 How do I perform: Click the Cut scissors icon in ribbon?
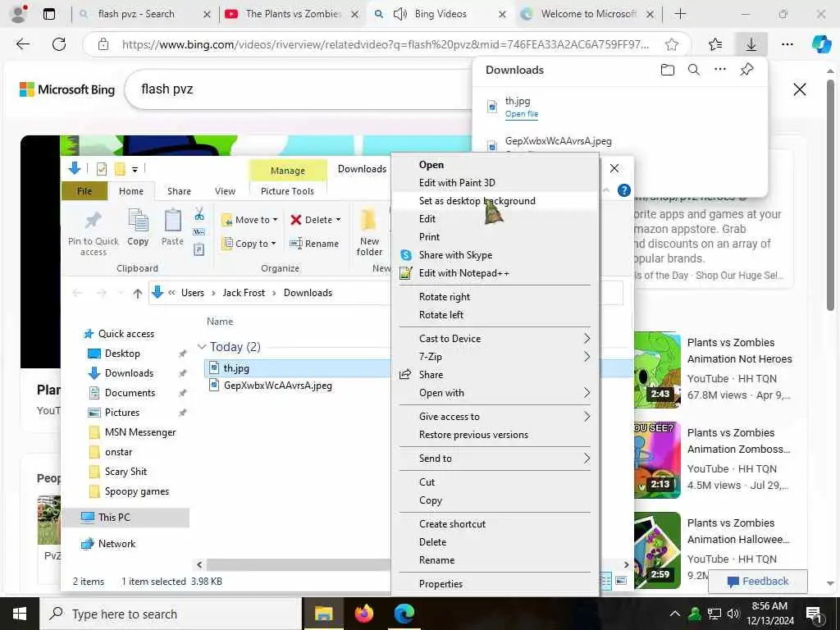coord(199,214)
